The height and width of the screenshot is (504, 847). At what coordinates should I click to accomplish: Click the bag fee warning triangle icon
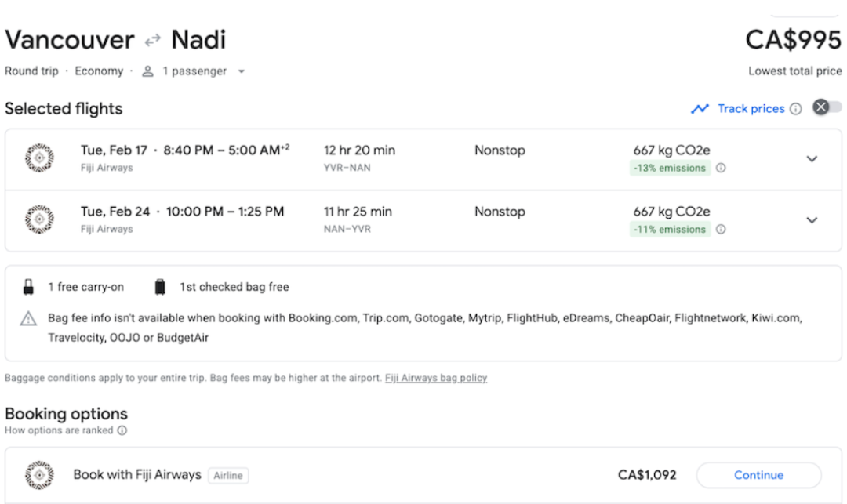pos(29,318)
